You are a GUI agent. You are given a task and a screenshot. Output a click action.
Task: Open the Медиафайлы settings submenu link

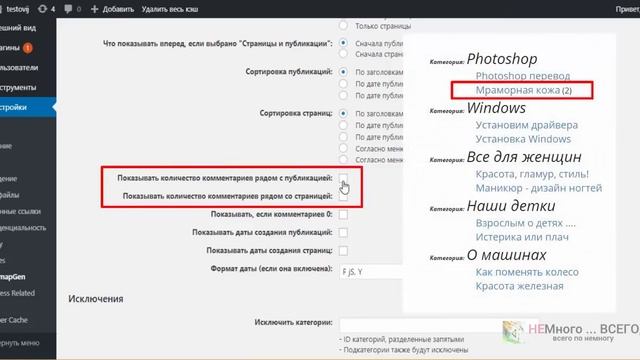point(10,195)
